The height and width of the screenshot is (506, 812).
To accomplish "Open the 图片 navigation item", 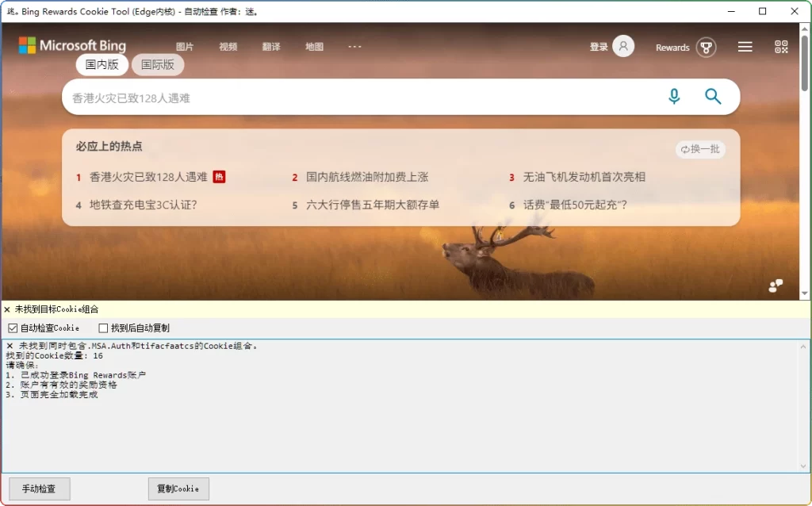I will [186, 47].
